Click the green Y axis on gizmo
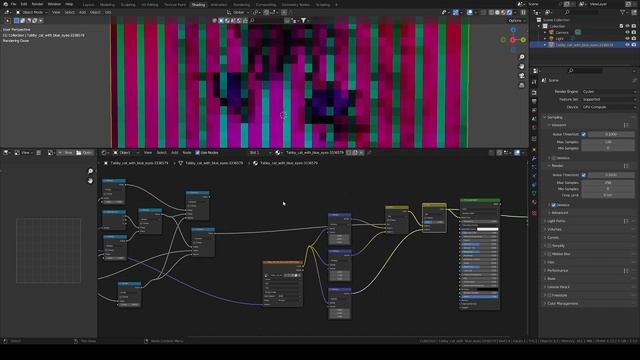 (x=523, y=40)
